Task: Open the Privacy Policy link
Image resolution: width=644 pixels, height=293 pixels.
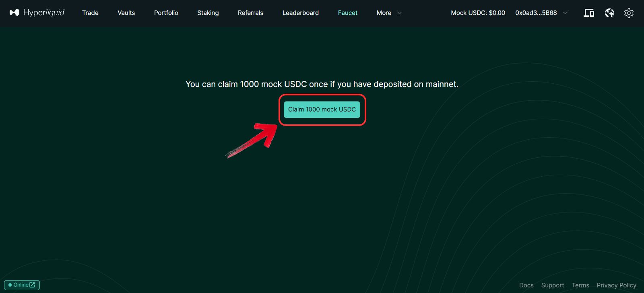Action: point(617,285)
